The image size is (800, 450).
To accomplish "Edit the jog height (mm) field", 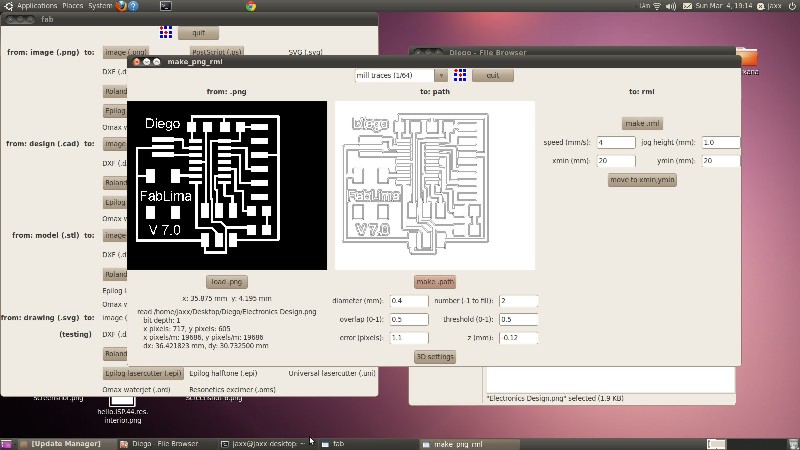I will [x=720, y=142].
